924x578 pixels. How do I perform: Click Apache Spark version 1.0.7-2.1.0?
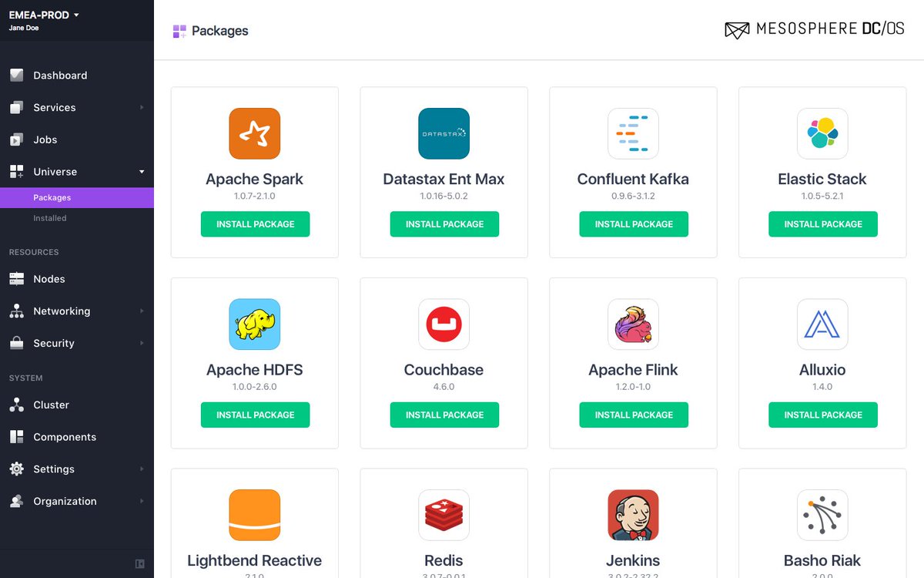coord(255,197)
